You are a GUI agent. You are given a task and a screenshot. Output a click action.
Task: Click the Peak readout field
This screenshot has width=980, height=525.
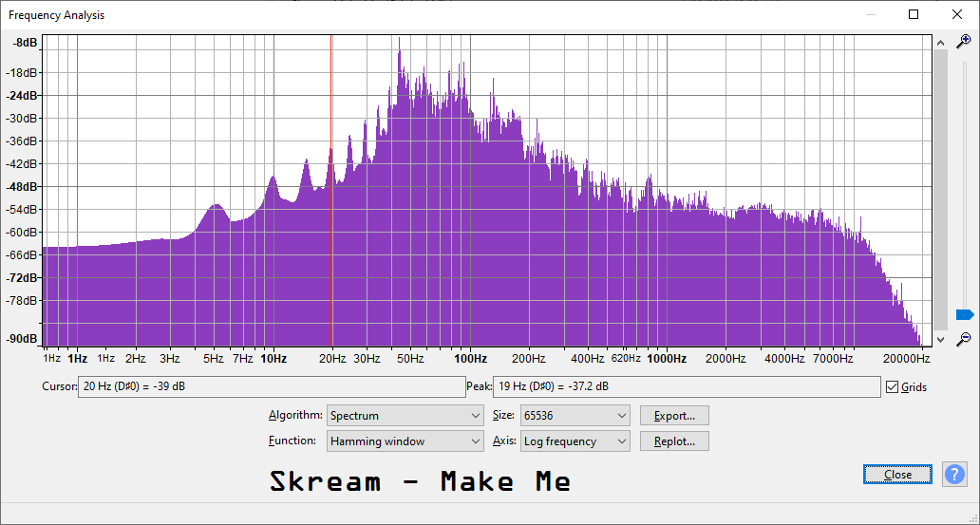coord(687,387)
